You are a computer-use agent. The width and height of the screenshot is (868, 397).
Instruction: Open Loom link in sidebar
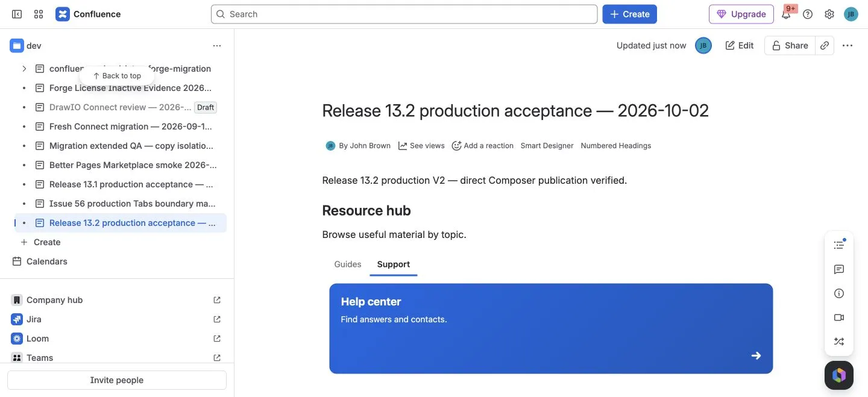[x=37, y=339]
